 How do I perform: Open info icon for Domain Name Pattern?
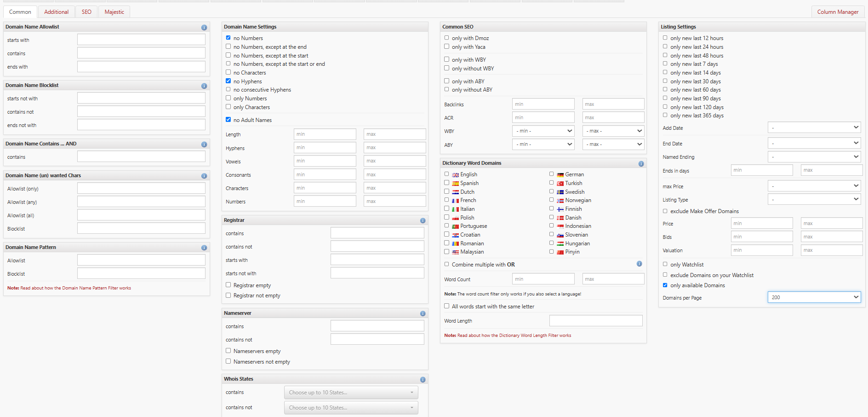click(x=204, y=248)
